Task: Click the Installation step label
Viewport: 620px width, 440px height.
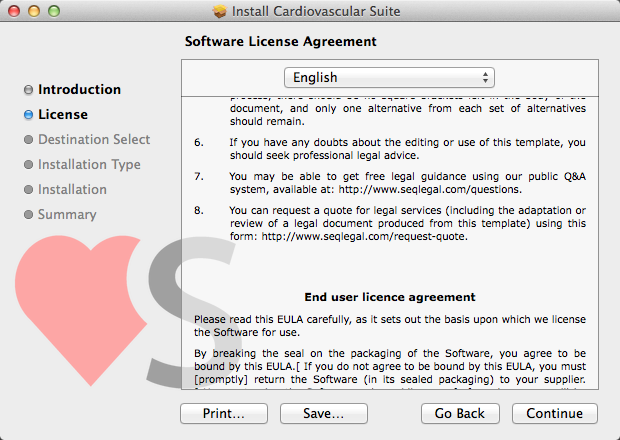Action: click(72, 189)
